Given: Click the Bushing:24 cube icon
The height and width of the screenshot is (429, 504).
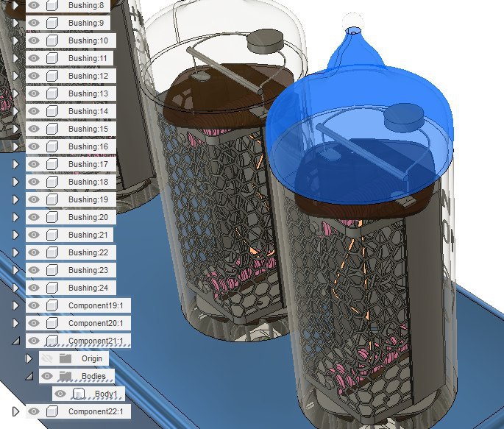Looking at the screenshot, I should point(52,288).
